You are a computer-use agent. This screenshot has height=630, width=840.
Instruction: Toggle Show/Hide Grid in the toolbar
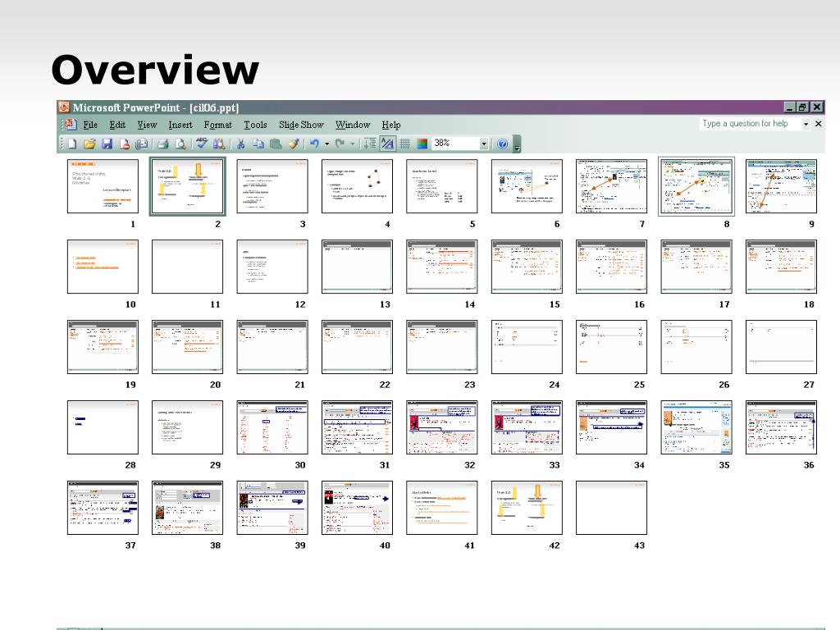(405, 144)
